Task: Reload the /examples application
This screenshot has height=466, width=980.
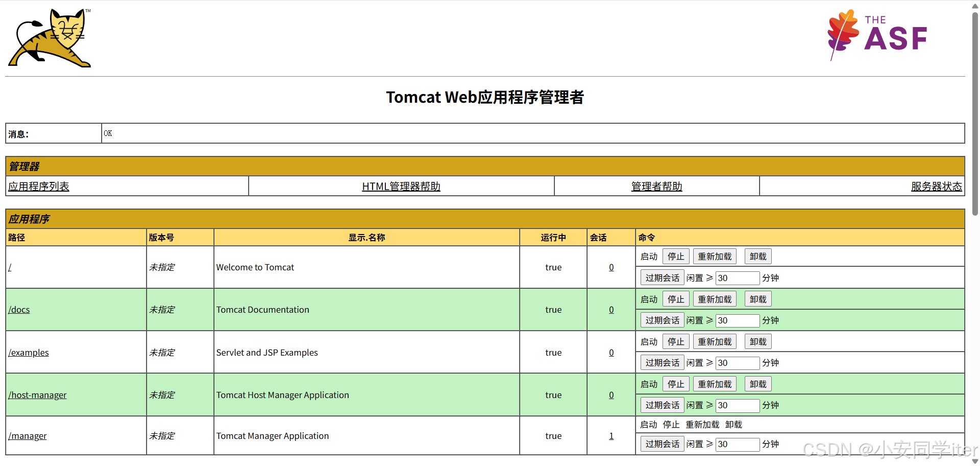Action: [715, 342]
